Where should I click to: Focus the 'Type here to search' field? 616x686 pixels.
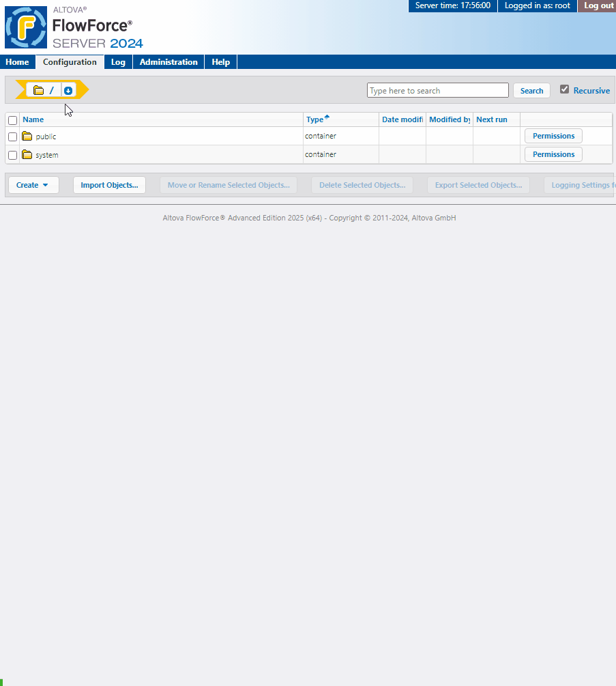(437, 90)
